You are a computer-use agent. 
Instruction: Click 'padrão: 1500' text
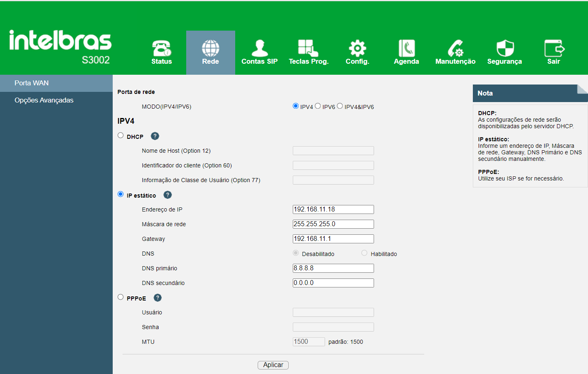click(x=345, y=342)
